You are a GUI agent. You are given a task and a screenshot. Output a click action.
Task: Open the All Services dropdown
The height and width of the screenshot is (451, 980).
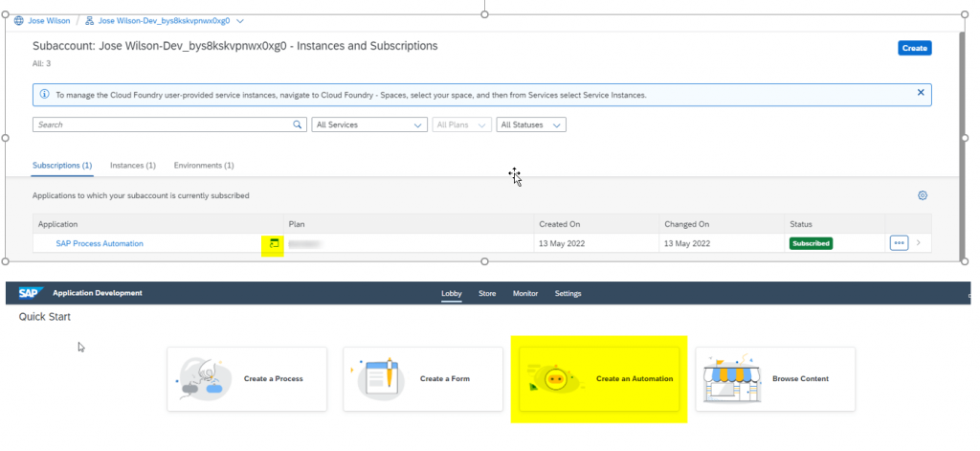pyautogui.click(x=369, y=124)
